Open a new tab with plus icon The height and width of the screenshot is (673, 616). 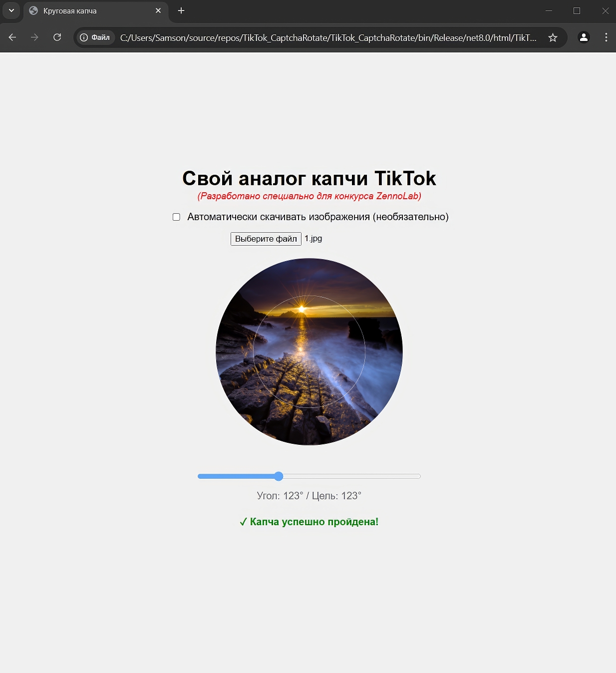pos(181,10)
